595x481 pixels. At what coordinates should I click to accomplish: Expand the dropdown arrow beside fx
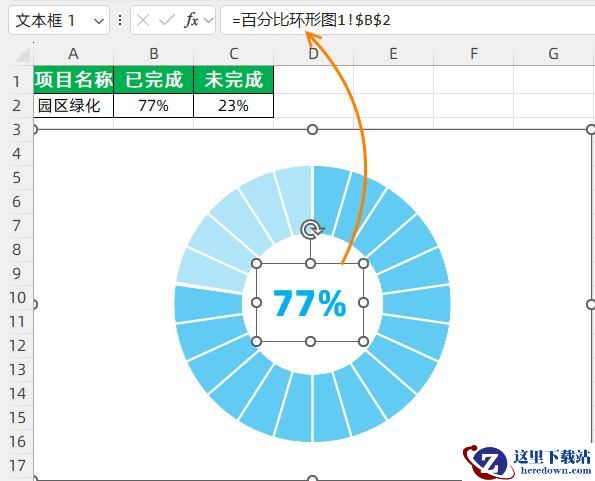(208, 20)
